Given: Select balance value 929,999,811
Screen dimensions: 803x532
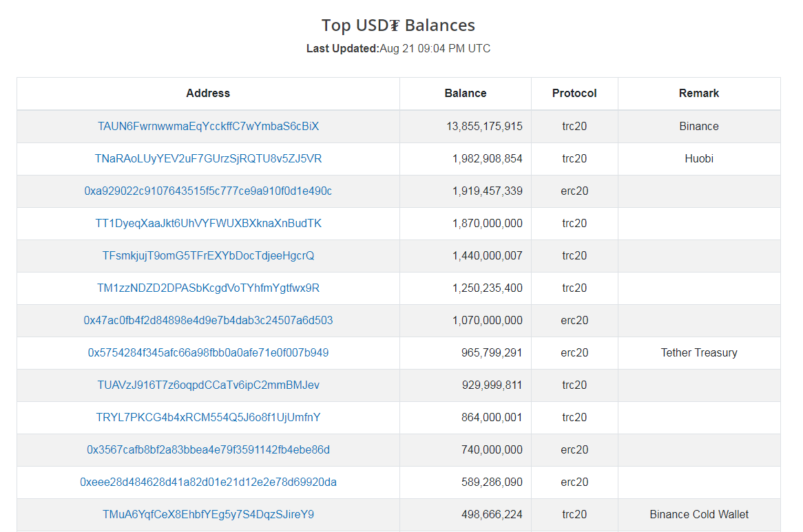Looking at the screenshot, I should (492, 385).
